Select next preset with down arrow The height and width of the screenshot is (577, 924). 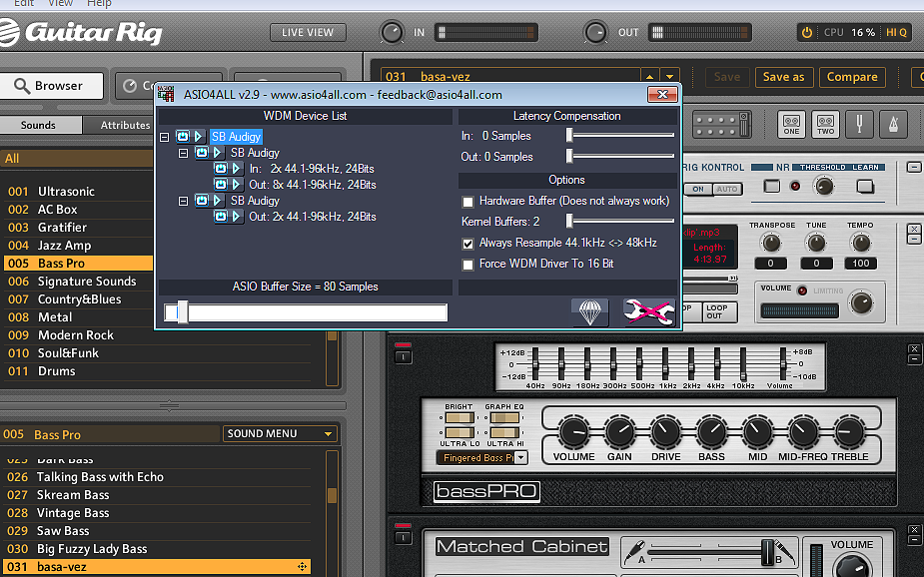pos(669,77)
